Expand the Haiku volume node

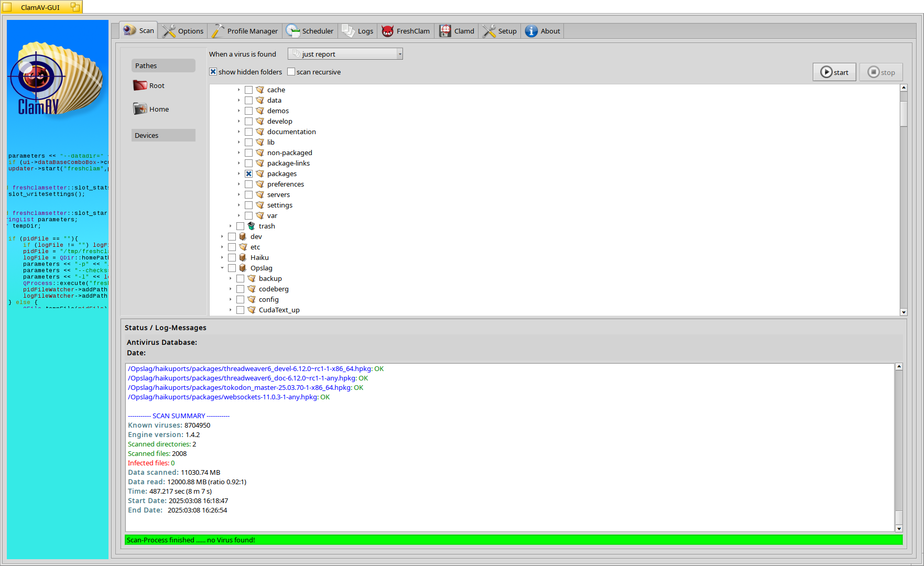[222, 257]
